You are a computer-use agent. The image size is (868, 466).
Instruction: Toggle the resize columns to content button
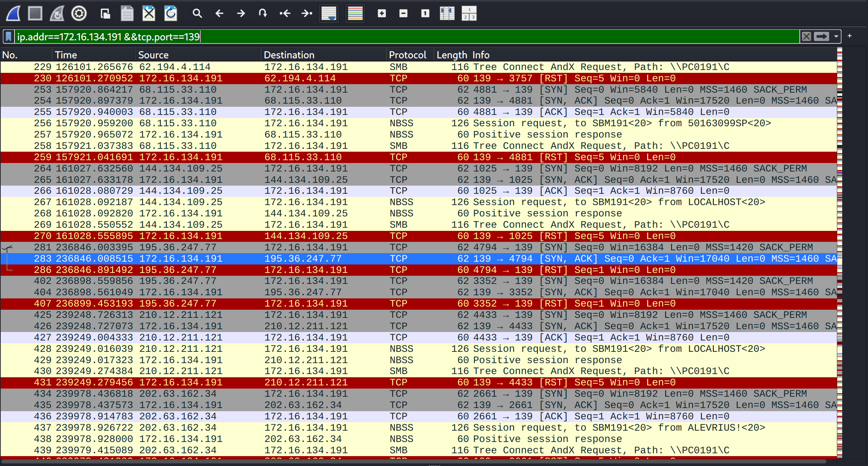click(447, 14)
